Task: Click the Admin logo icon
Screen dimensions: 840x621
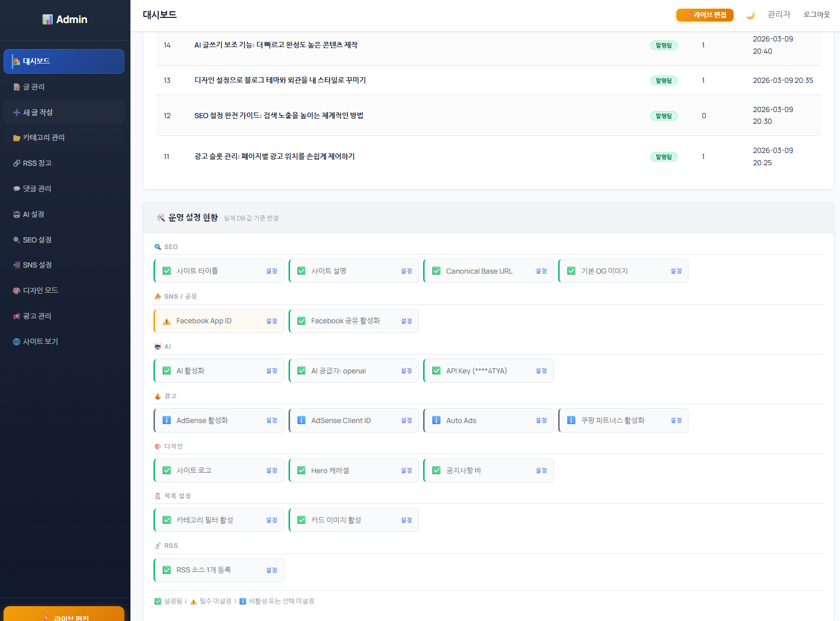Action: [x=48, y=19]
